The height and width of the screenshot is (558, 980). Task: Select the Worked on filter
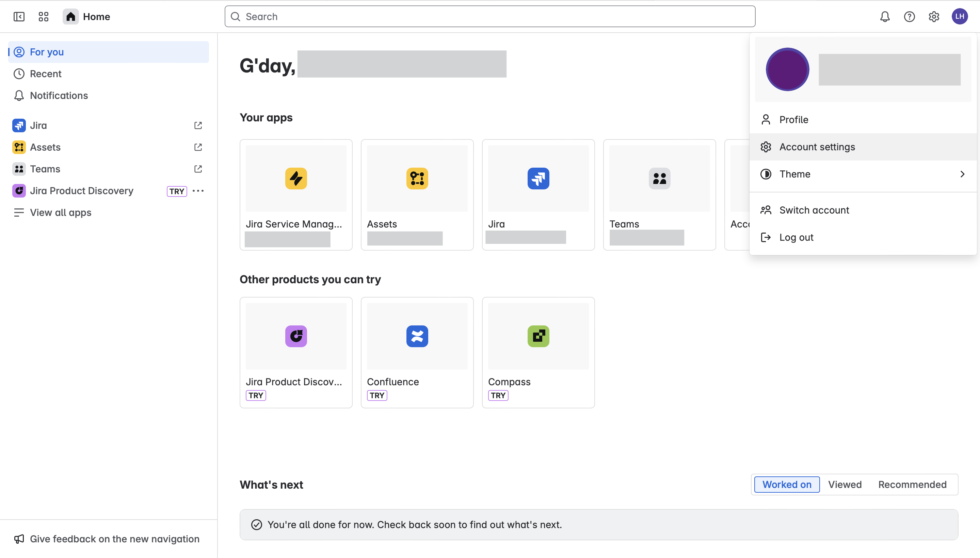pyautogui.click(x=786, y=485)
